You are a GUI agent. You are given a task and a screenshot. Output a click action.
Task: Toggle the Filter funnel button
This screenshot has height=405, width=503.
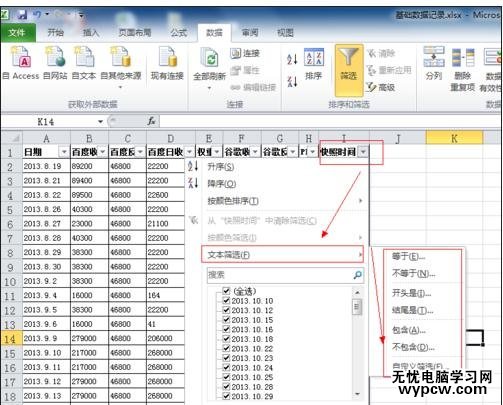click(349, 70)
